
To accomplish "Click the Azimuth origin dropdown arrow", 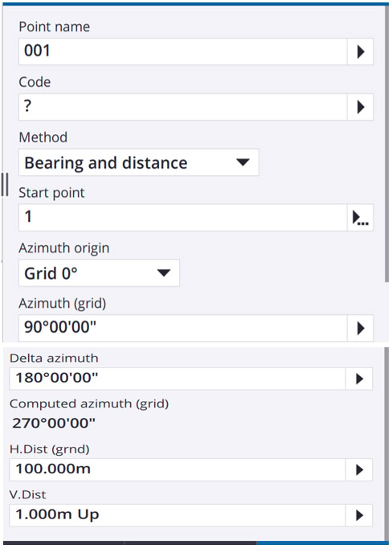I will 163,273.
